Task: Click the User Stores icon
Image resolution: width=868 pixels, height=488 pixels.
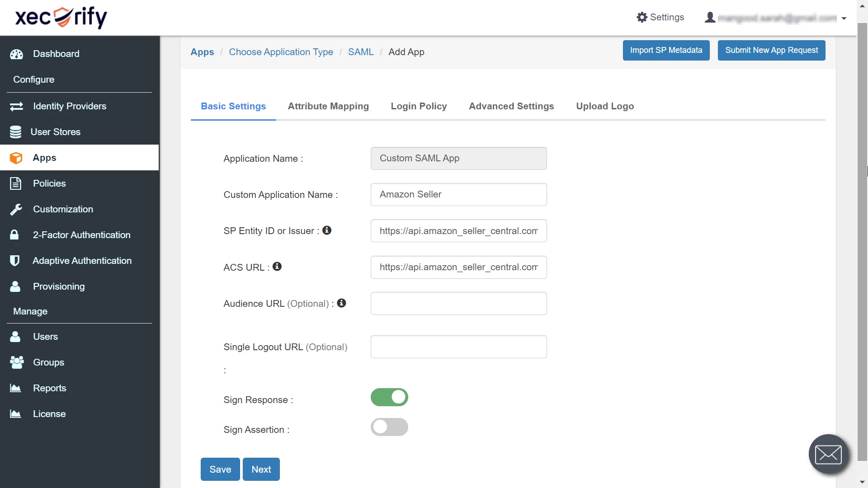Action: [x=17, y=131]
